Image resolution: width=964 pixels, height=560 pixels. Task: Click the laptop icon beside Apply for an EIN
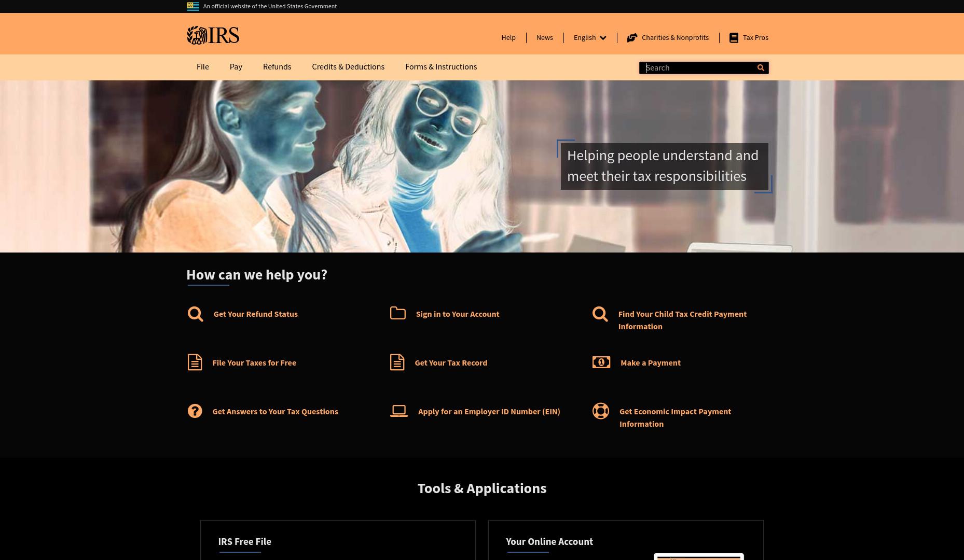pos(399,411)
